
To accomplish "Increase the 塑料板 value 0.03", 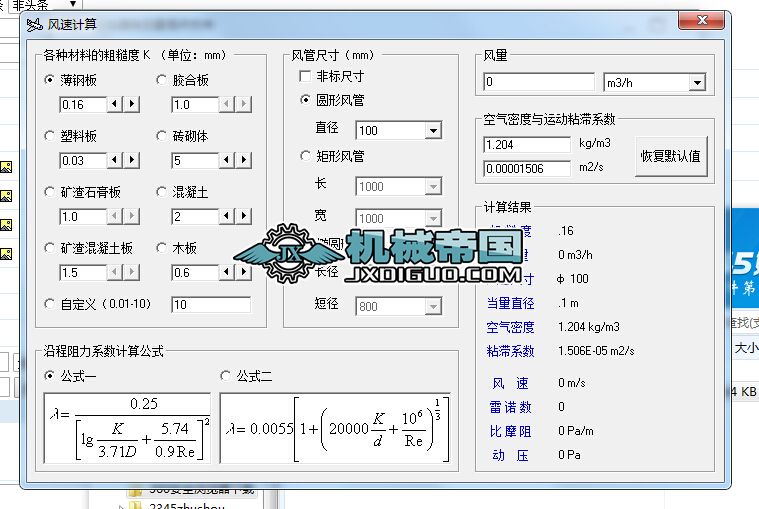I will pyautogui.click(x=132, y=160).
